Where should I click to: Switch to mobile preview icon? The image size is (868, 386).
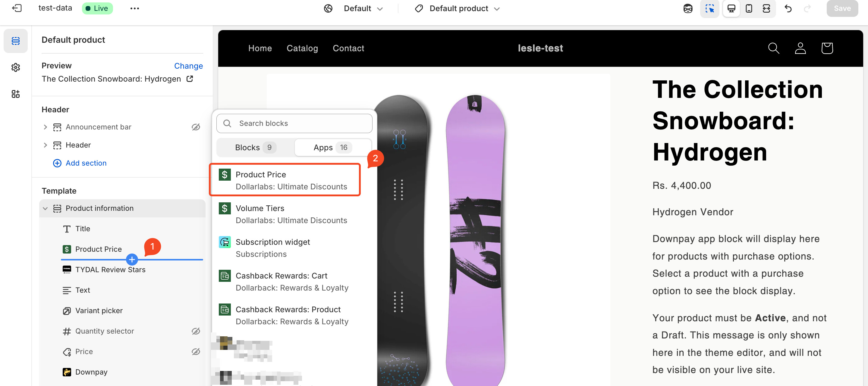749,8
